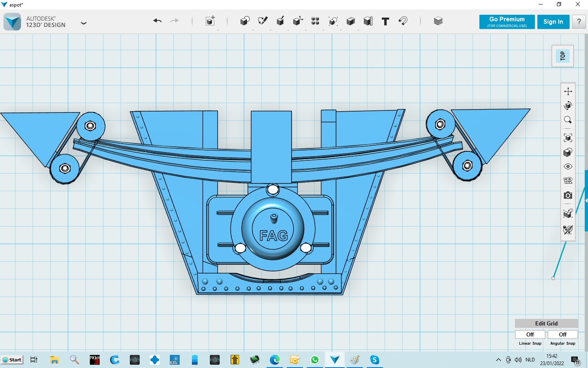Screen dimensions: 588x368
Task: Open Skype from the taskbar
Action: tap(375, 360)
